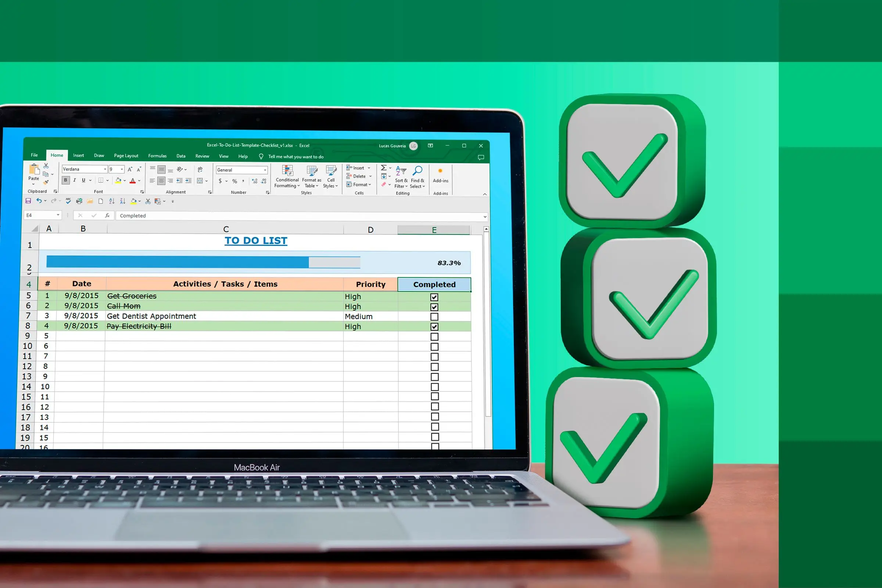Click Tell me what you want to do
This screenshot has width=882, height=588.
tap(296, 156)
